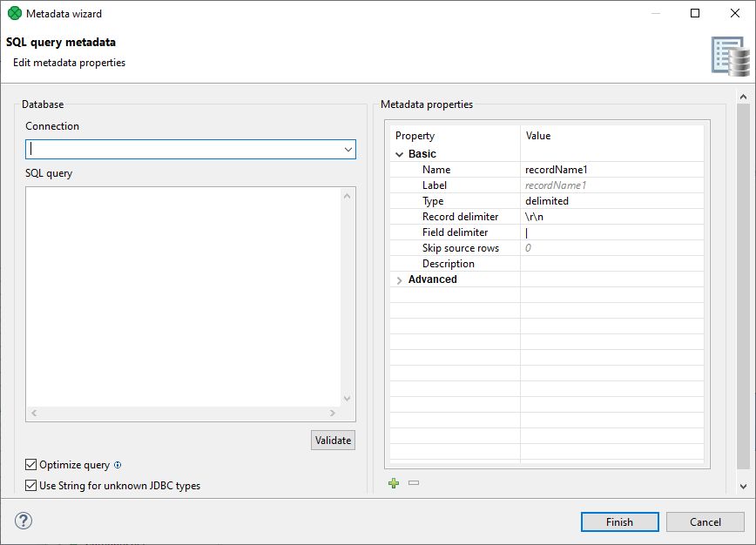Cancel the metadata wizard

pos(705,521)
